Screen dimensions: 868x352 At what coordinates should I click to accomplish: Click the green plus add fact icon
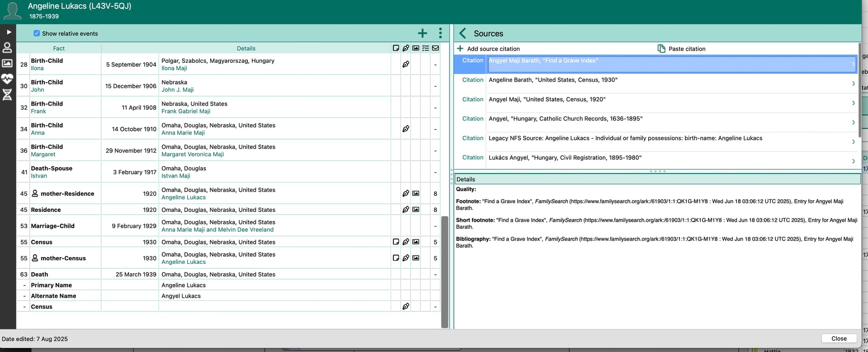422,33
